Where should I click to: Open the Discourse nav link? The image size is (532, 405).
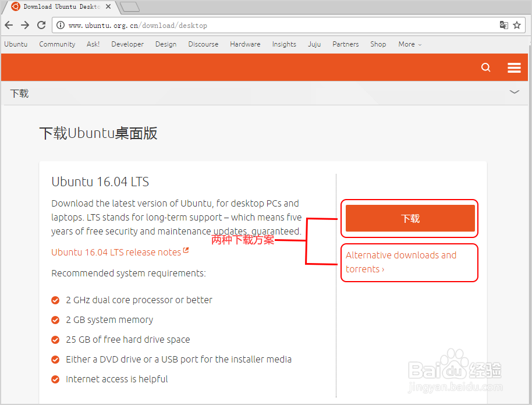[x=203, y=44]
